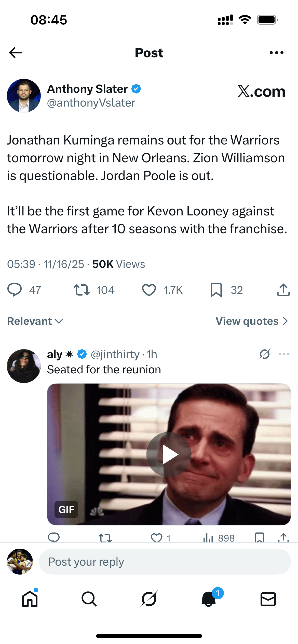Open the post options three-dot menu
Viewport: 298px width, 644px height.
pyautogui.click(x=276, y=53)
